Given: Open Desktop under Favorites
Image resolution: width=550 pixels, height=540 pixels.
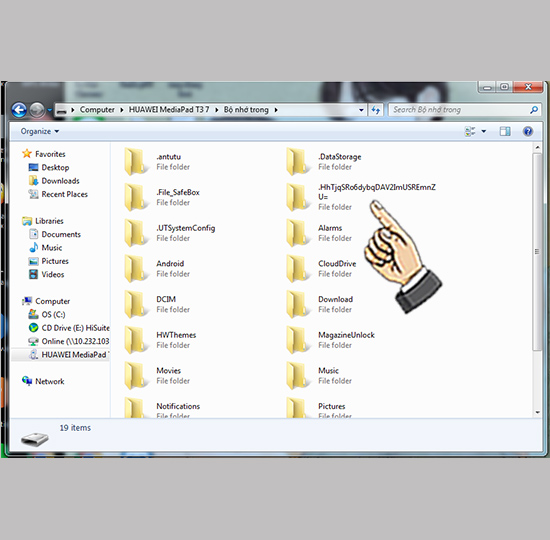Looking at the screenshot, I should click(49, 167).
